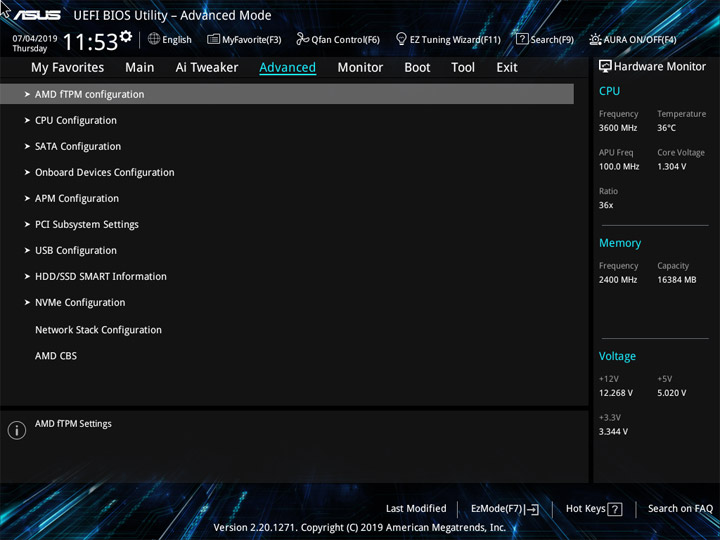The height and width of the screenshot is (540, 720).
Task: Click the Qfan Control fan icon
Action: click(302, 39)
